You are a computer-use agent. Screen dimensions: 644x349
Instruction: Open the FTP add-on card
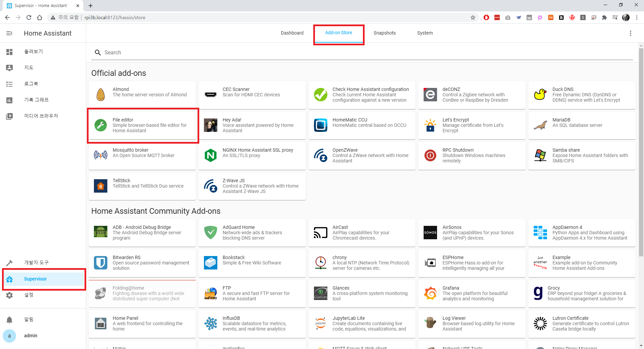[x=252, y=294]
